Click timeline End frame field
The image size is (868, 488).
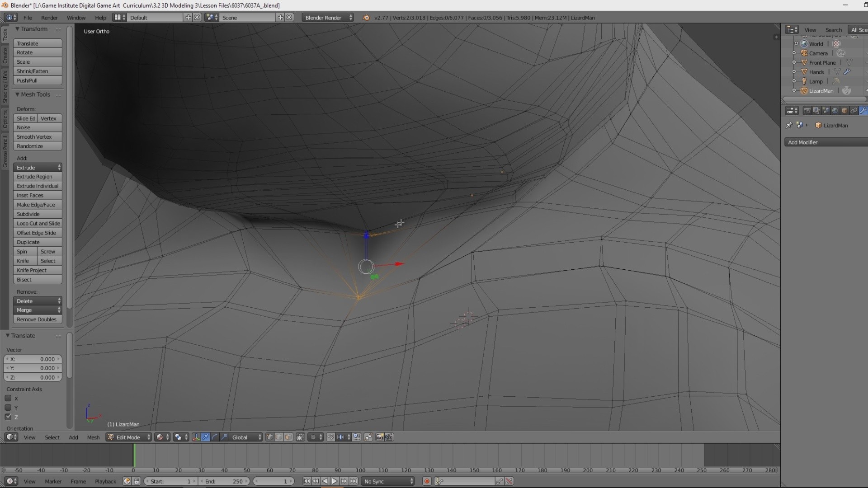point(224,481)
